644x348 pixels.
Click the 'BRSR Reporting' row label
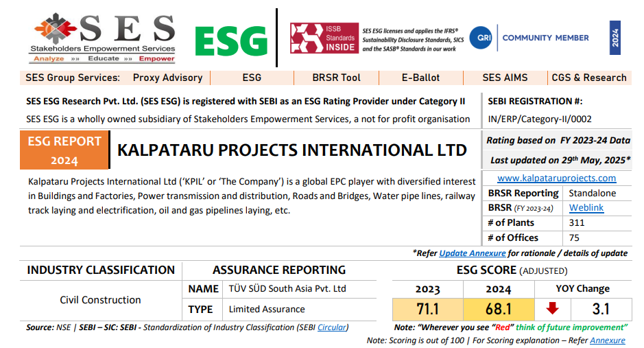(523, 193)
